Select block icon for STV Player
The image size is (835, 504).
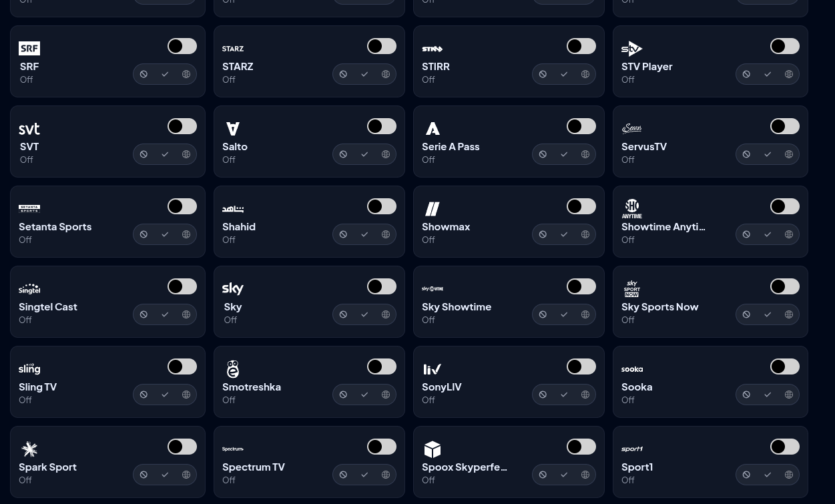[746, 74]
